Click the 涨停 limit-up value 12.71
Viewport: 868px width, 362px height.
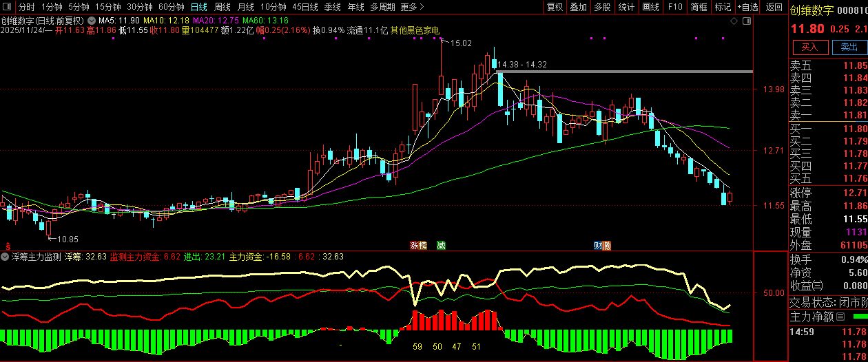[x=854, y=193]
